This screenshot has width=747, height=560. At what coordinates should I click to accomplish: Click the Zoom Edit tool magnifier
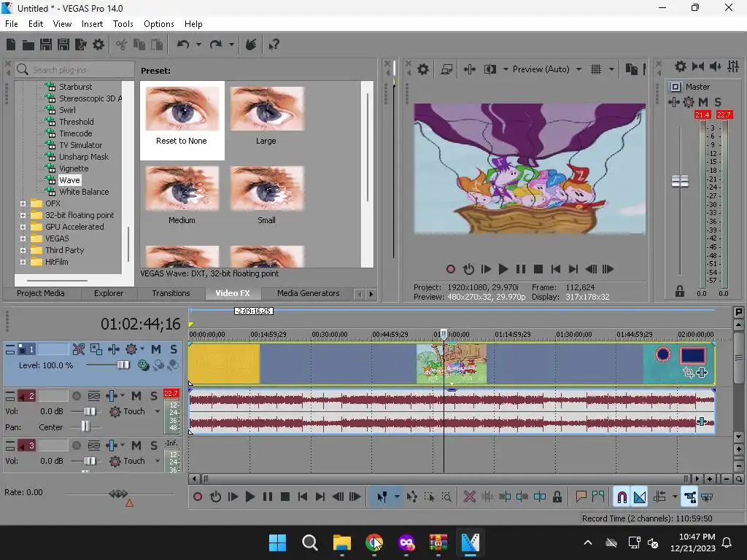pos(446,497)
